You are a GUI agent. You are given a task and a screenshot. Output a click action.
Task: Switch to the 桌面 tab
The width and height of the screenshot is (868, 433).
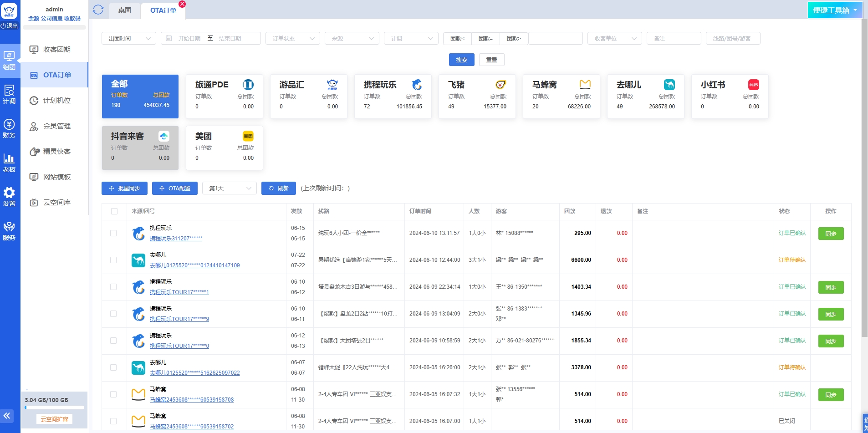tap(125, 10)
